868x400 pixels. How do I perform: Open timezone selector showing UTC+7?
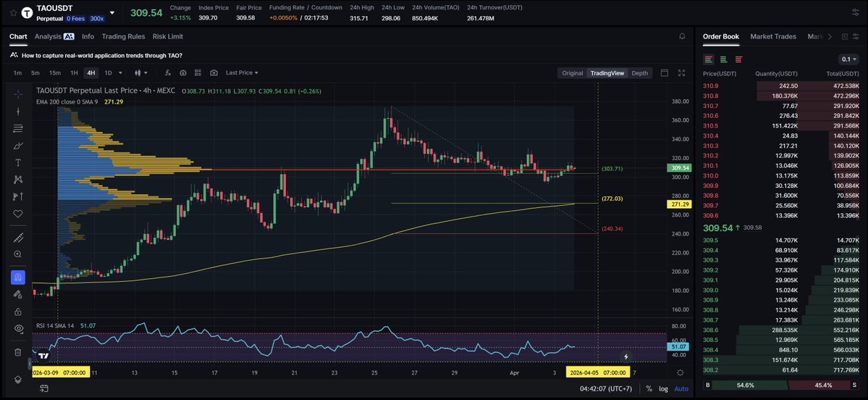click(607, 389)
